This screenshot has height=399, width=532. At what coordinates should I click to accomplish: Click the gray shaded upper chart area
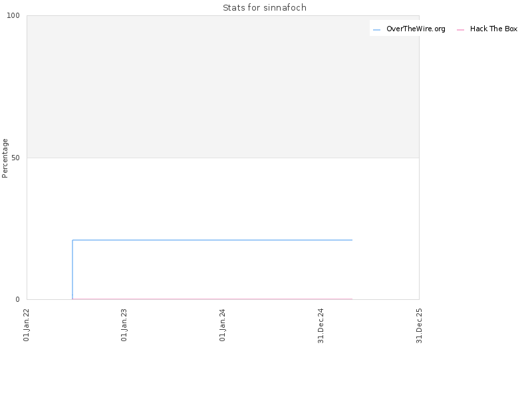(223, 86)
